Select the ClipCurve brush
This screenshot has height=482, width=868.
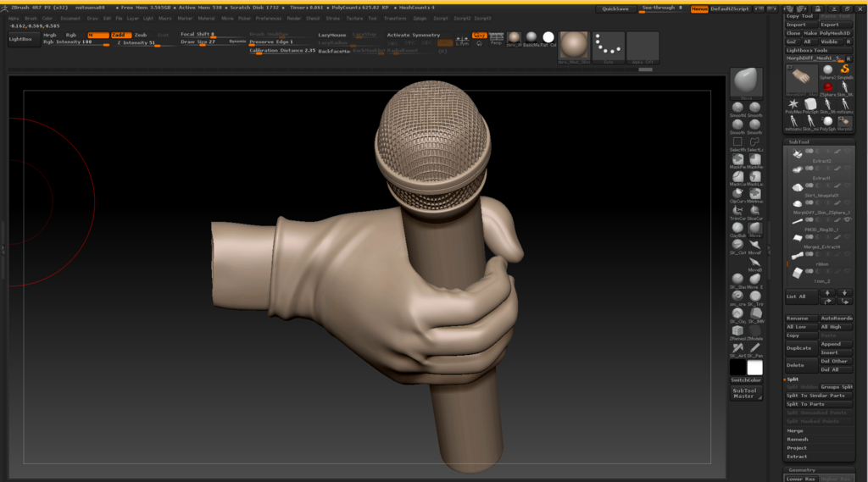point(737,194)
